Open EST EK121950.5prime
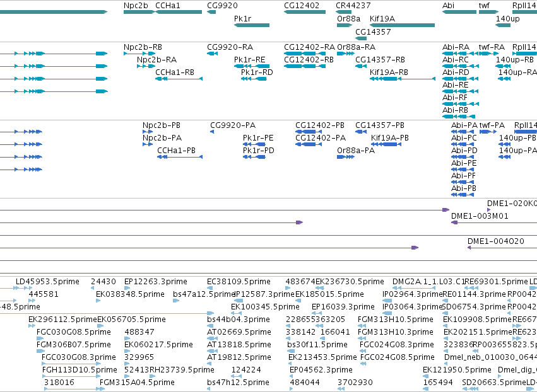The image size is (537, 392). point(457,370)
